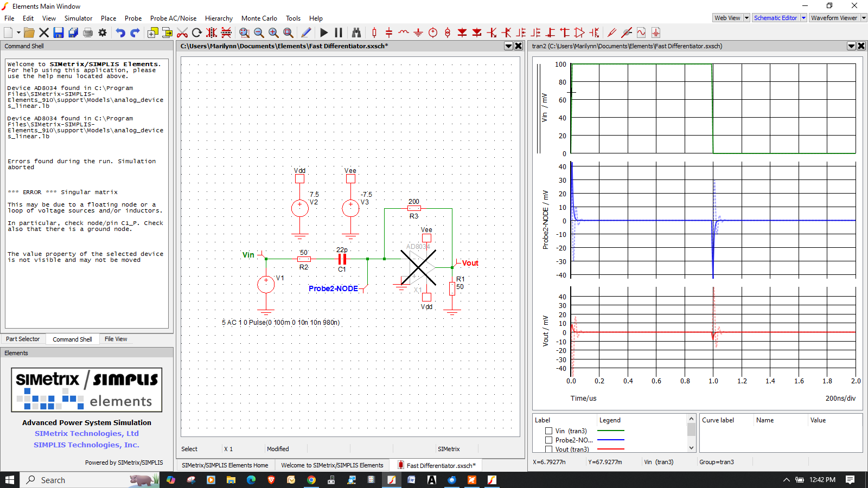Toggle the Vin (tran3) curve checkbox

(548, 431)
